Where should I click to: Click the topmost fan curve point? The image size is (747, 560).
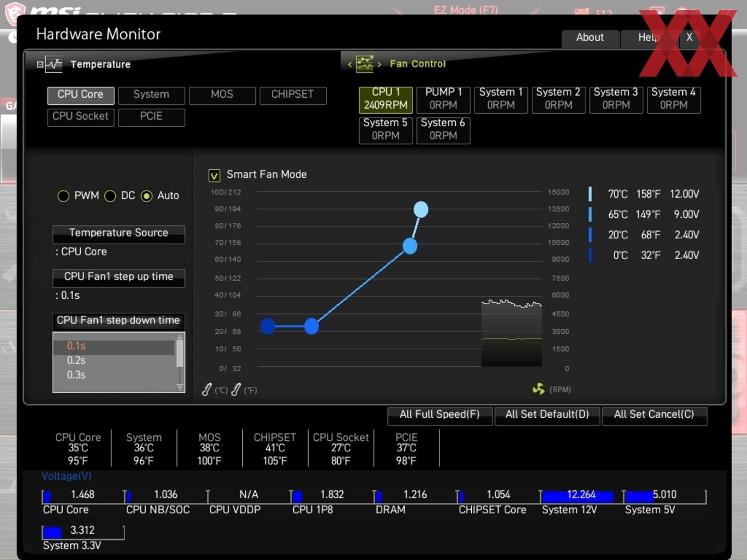(421, 210)
